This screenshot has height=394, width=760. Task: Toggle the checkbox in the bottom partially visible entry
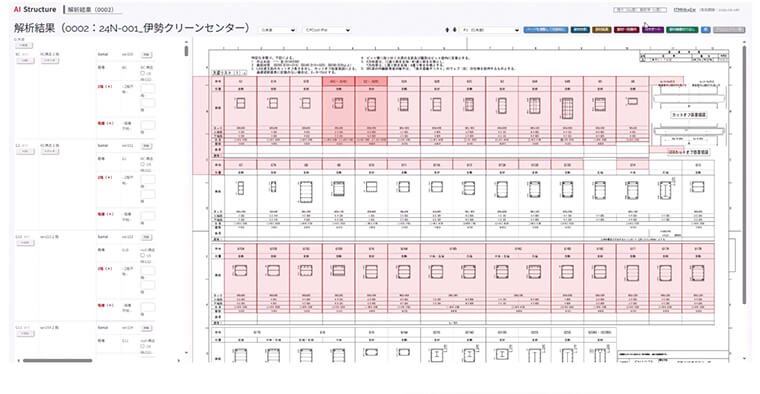(142, 347)
